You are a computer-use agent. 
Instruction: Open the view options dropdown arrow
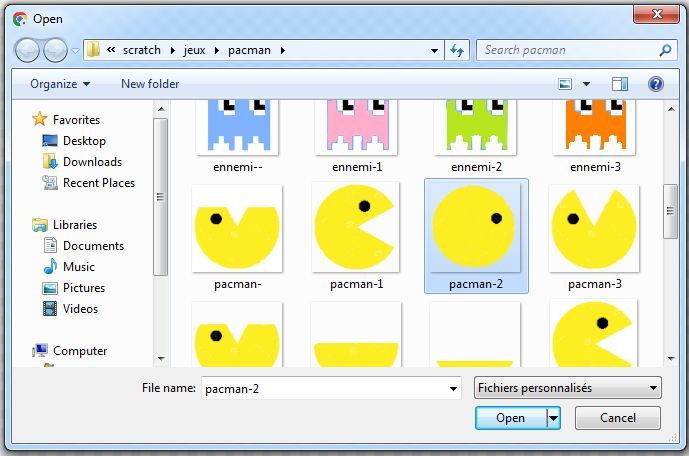coord(586,84)
